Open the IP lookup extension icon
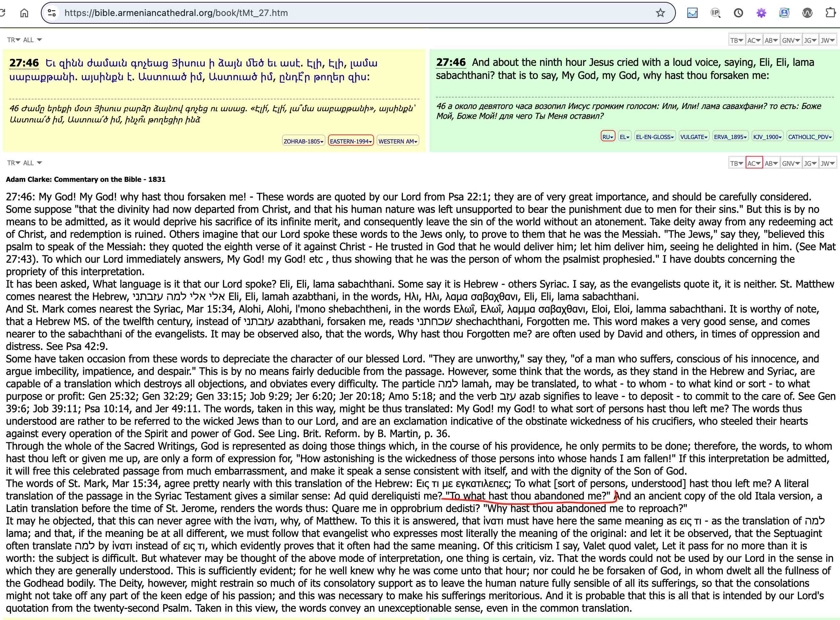The image size is (840, 620). (x=715, y=13)
